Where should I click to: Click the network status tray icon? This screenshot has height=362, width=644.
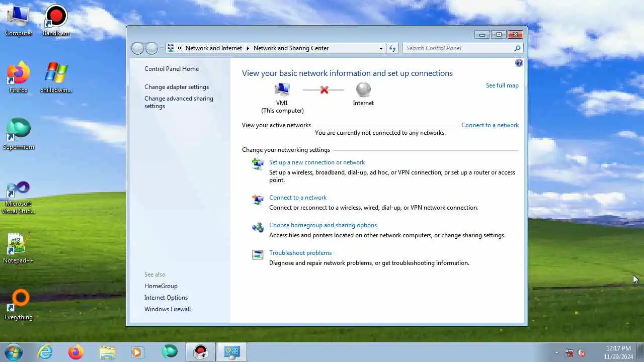click(569, 352)
